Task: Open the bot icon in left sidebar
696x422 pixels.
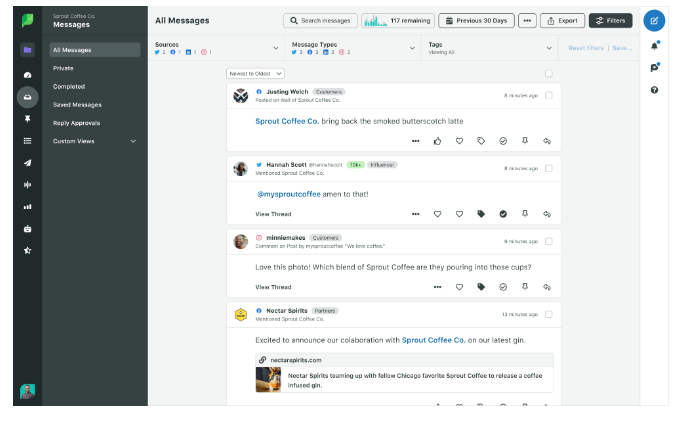Action: 28,229
